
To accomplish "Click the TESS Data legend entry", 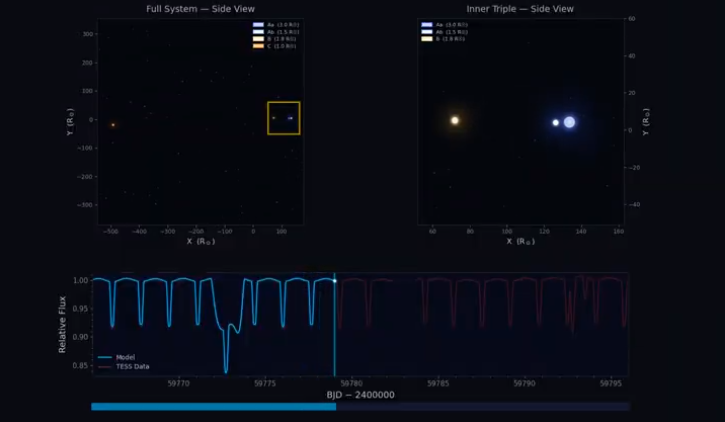I will [x=123, y=366].
